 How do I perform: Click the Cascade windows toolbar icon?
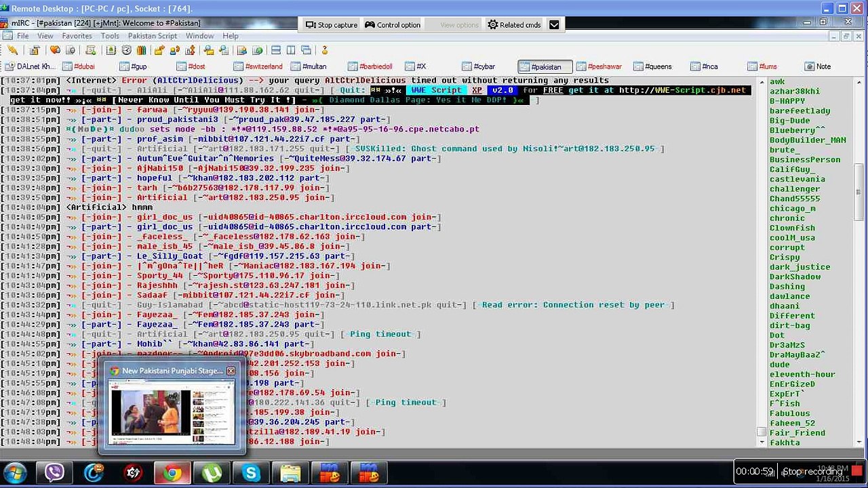306,50
